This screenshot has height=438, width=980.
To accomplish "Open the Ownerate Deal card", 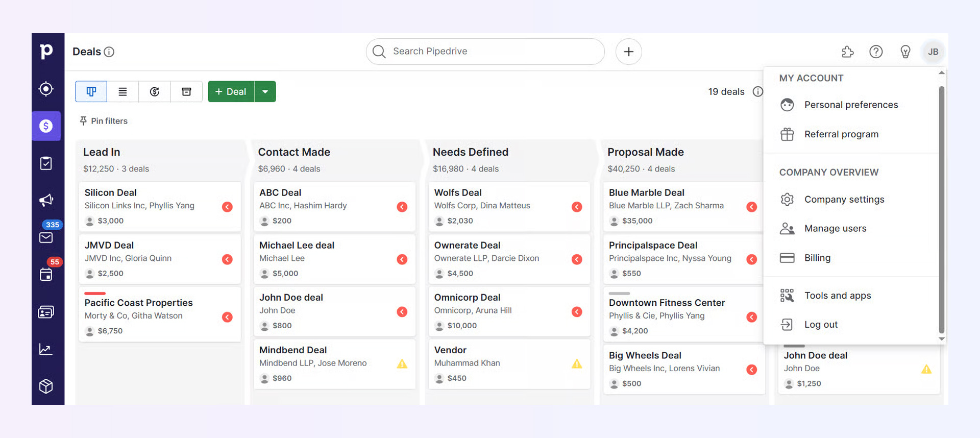I will tap(509, 259).
